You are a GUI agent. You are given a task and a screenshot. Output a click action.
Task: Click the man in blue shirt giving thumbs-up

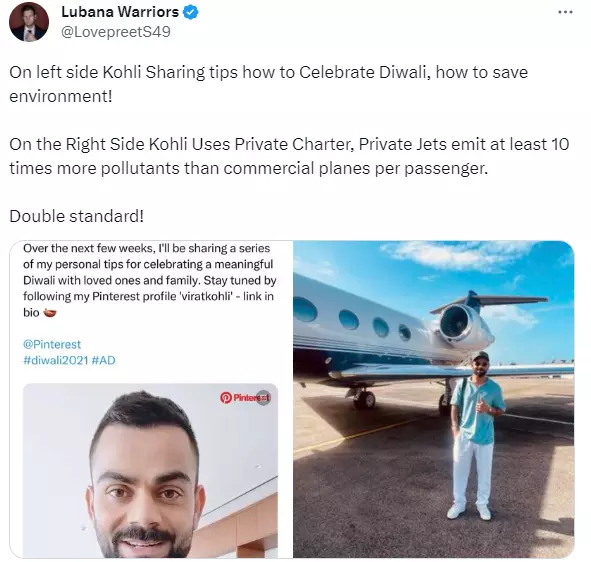point(473,435)
